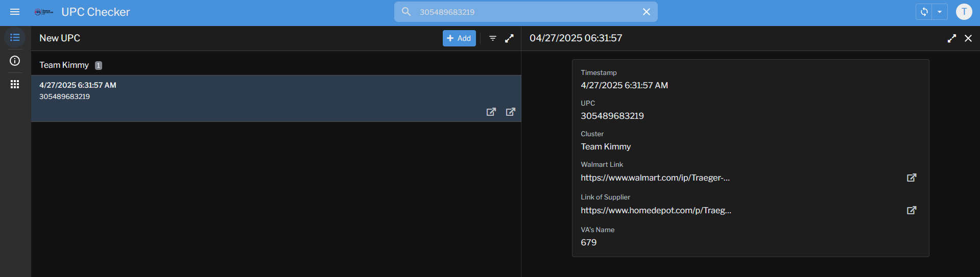980x277 pixels.
Task: Click the Team Kimmy count badge
Action: click(99, 65)
